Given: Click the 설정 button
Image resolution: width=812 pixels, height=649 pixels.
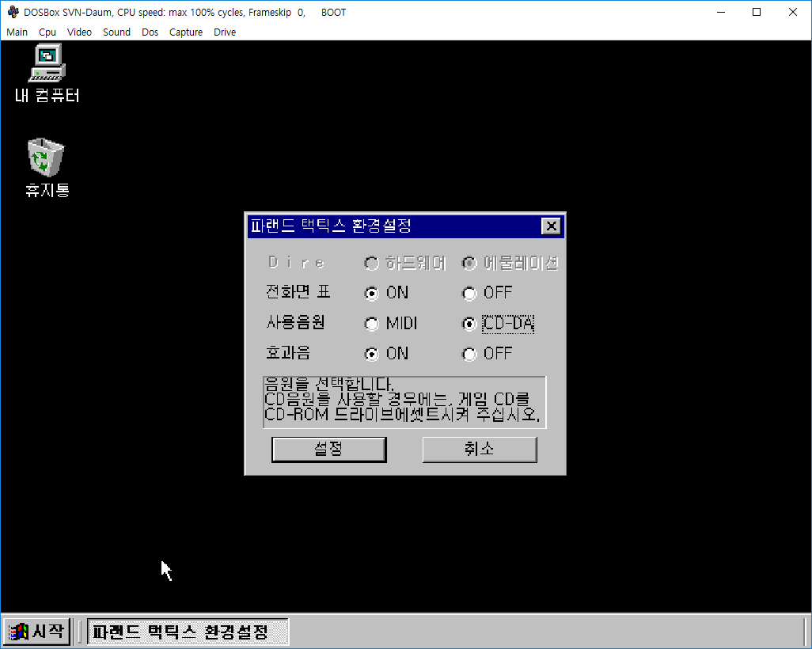Looking at the screenshot, I should 329,449.
